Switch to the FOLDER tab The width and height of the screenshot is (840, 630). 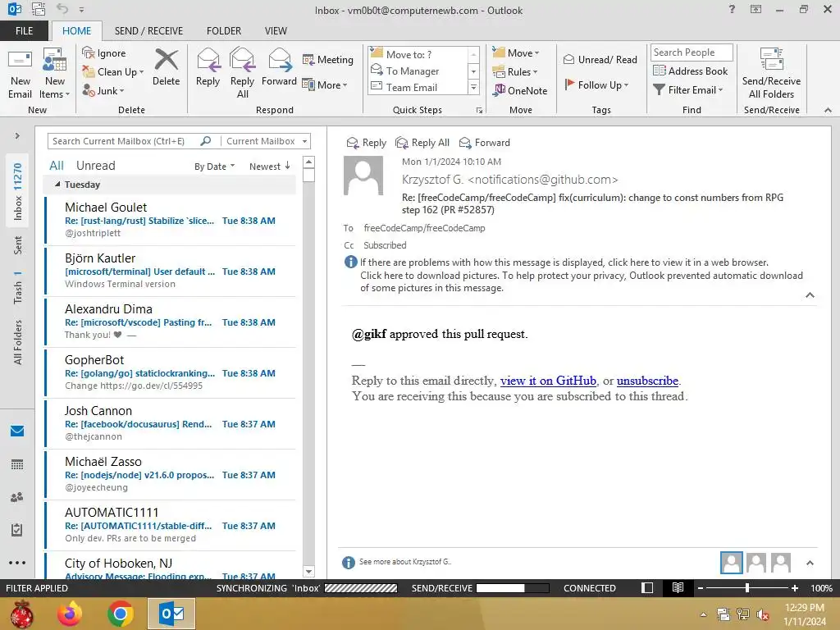coord(224,30)
